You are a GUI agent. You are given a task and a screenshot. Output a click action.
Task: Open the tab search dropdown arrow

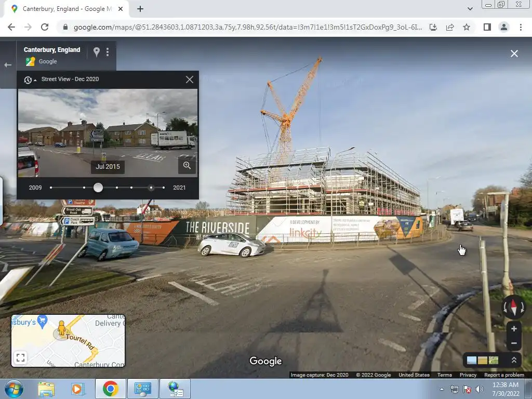(x=470, y=9)
